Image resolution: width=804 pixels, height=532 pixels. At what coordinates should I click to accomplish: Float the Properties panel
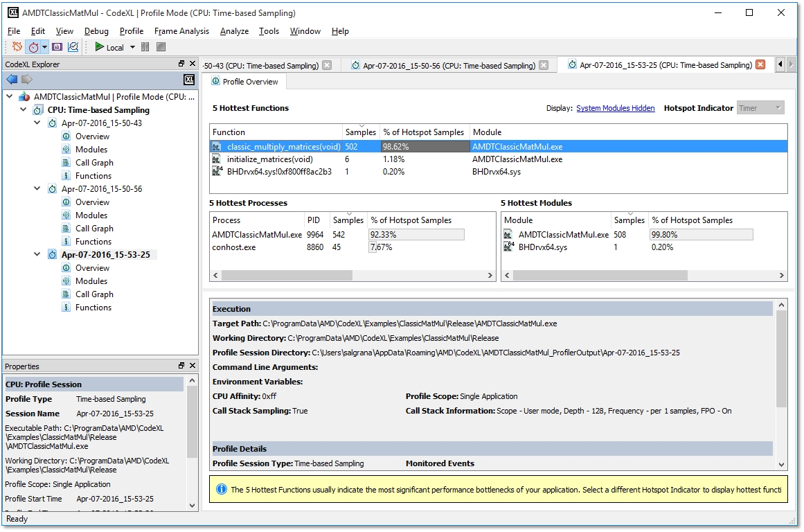pyautogui.click(x=181, y=366)
